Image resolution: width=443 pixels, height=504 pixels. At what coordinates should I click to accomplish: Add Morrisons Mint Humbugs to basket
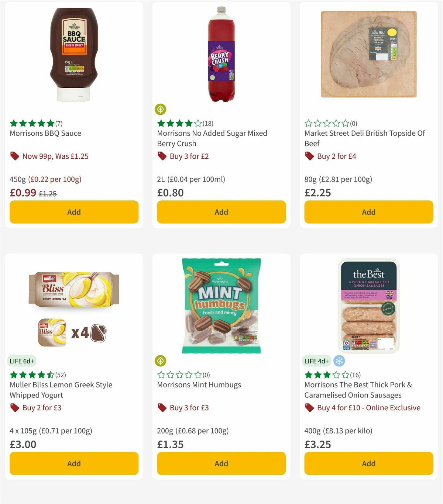click(221, 463)
